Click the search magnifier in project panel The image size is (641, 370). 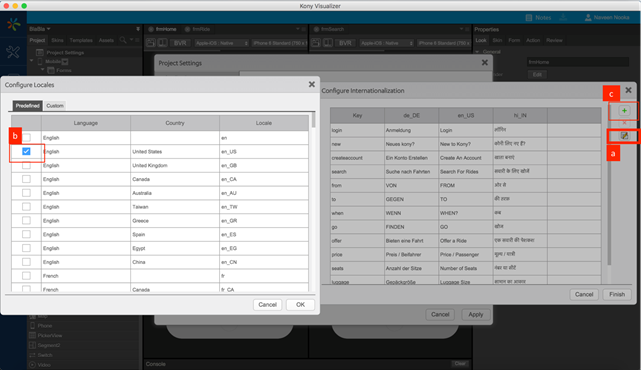[123, 40]
